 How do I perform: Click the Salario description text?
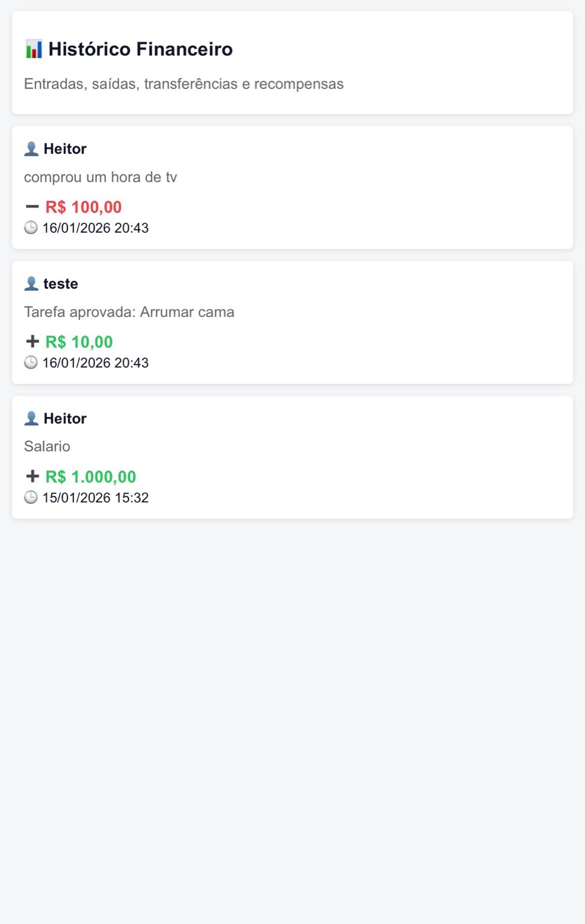[47, 446]
